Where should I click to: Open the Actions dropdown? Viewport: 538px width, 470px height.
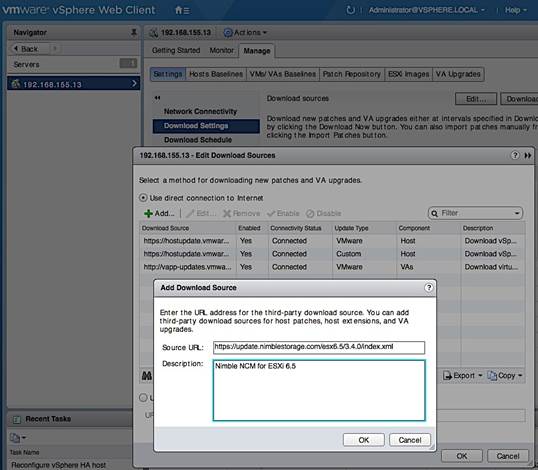click(245, 33)
